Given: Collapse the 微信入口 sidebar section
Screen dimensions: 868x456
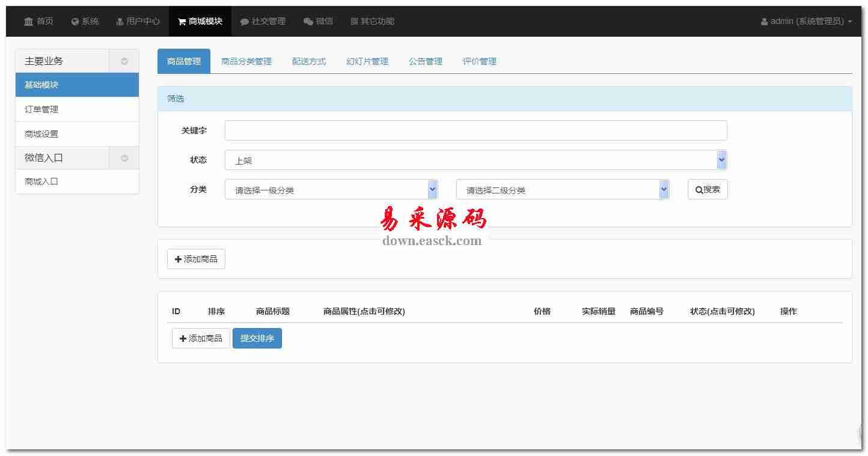Looking at the screenshot, I should [x=124, y=158].
